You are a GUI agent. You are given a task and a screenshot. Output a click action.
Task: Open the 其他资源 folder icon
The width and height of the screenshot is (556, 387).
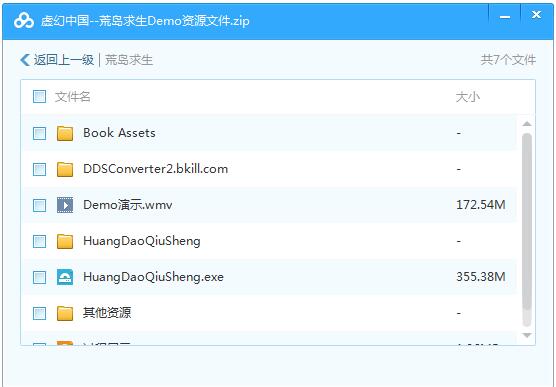pos(65,313)
